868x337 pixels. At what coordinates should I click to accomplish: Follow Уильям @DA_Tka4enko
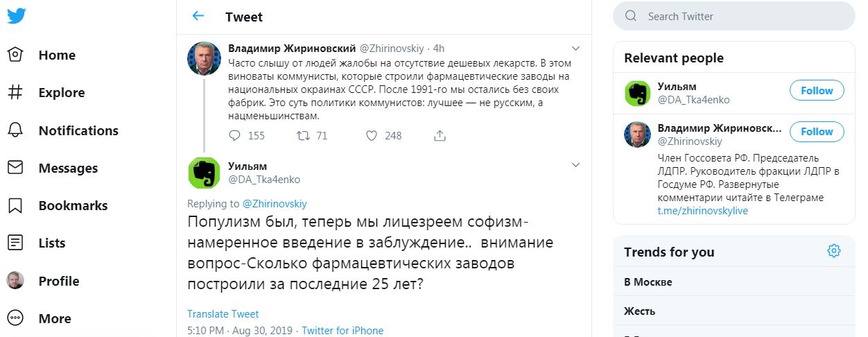pos(817,90)
